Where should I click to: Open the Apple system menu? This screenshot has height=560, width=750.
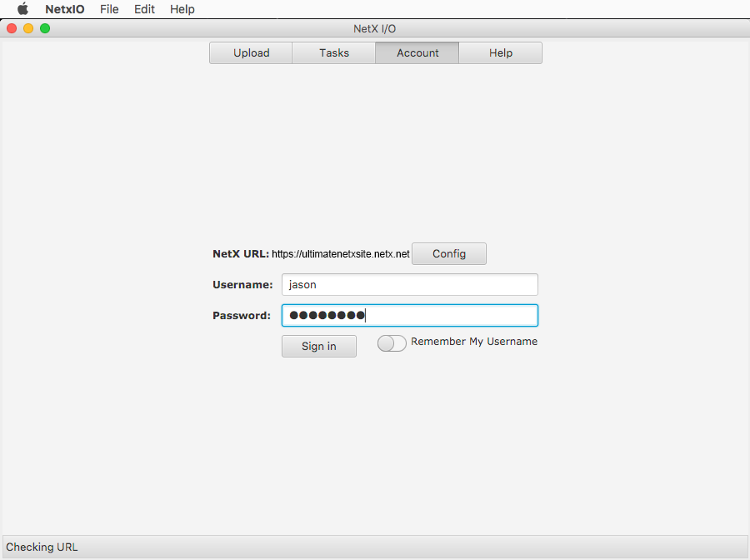pyautogui.click(x=22, y=9)
